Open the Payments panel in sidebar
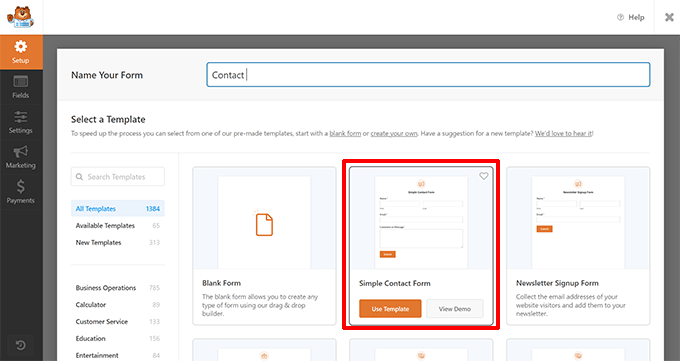The width and height of the screenshot is (680, 361). (x=21, y=192)
